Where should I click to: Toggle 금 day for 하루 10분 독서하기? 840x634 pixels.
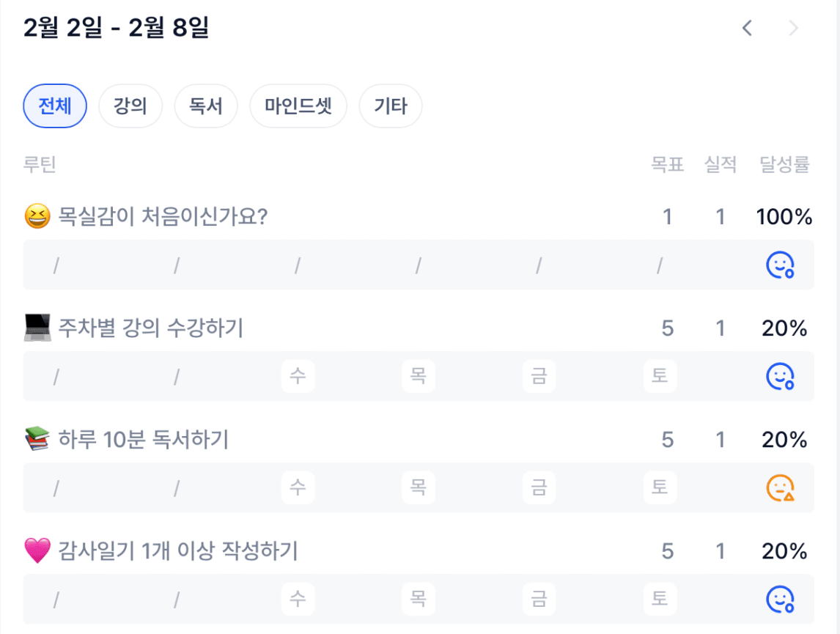(539, 488)
